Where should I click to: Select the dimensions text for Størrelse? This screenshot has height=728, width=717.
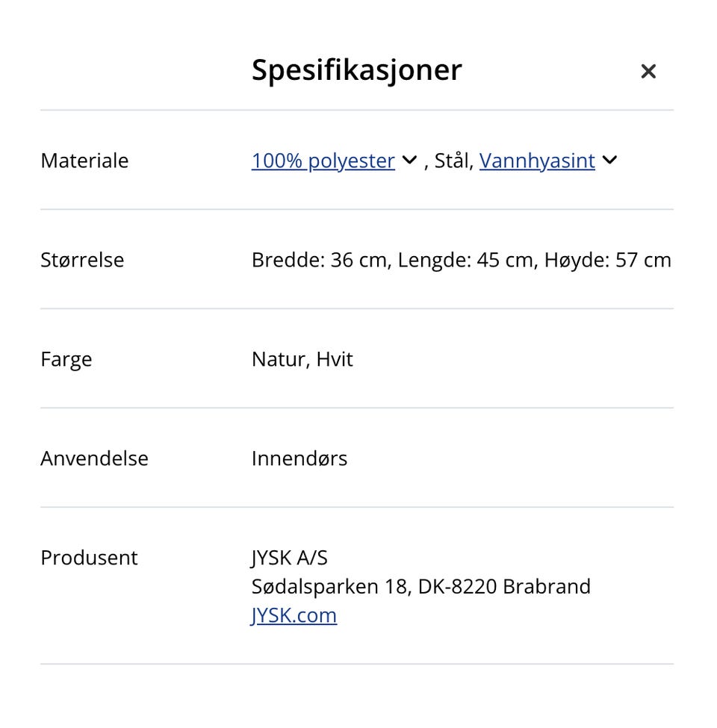click(x=461, y=260)
